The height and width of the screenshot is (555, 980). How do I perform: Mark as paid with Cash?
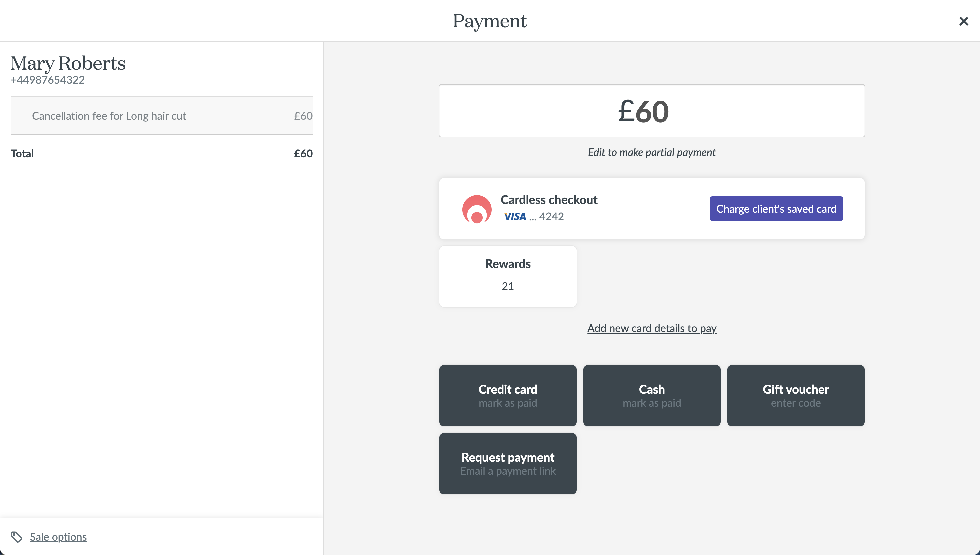click(x=652, y=395)
